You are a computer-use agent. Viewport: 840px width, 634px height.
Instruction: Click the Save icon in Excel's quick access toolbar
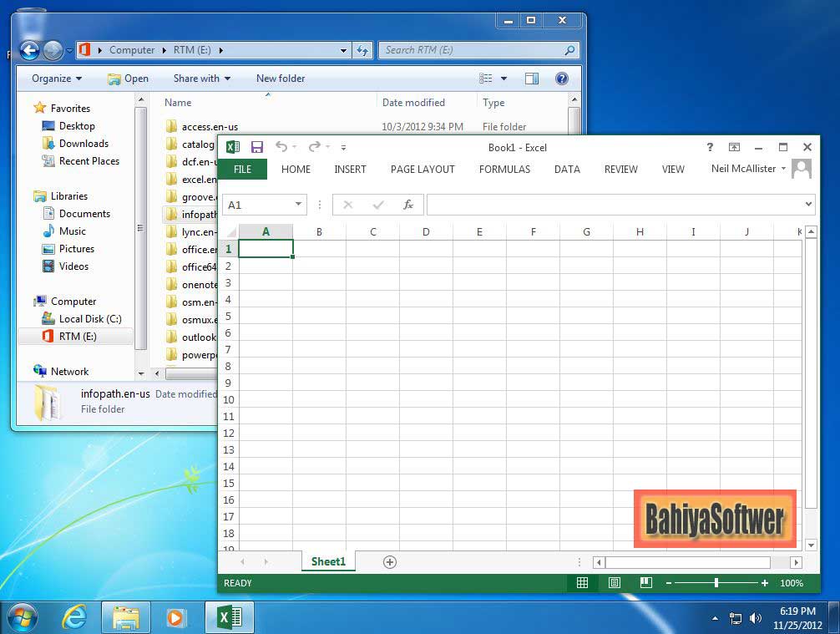click(x=257, y=147)
